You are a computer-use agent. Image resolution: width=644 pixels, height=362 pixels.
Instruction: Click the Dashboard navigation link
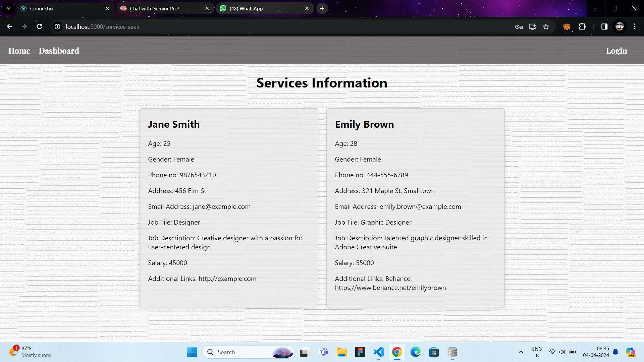[59, 51]
